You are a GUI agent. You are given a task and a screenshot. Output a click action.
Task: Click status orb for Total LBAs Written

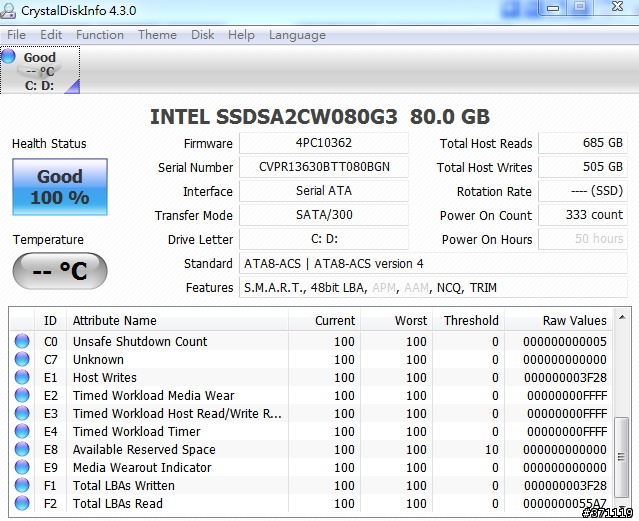(22, 485)
